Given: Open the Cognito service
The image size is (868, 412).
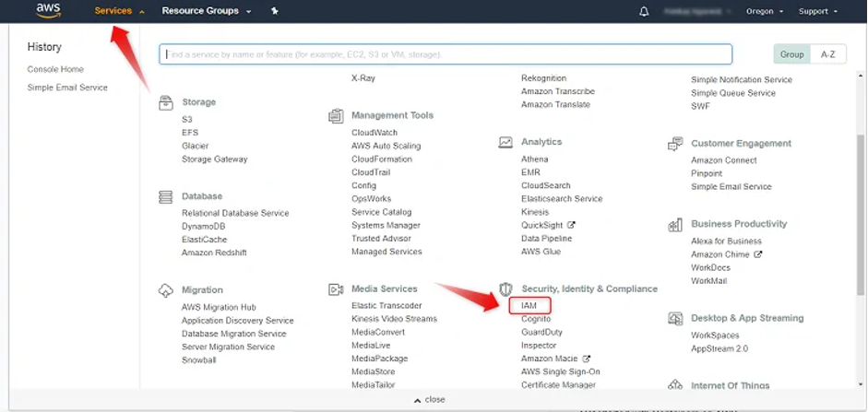Looking at the screenshot, I should point(536,319).
